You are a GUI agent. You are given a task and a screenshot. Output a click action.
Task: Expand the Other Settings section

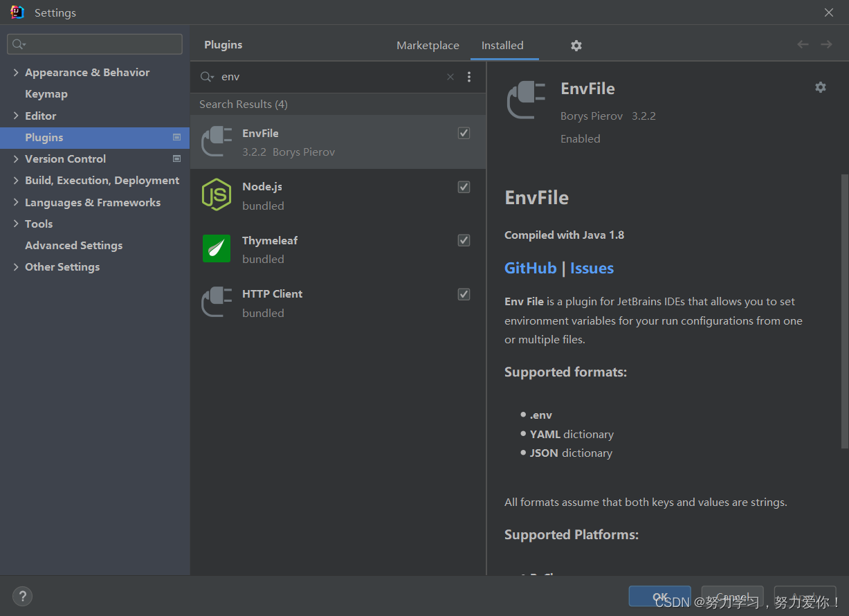click(x=16, y=266)
